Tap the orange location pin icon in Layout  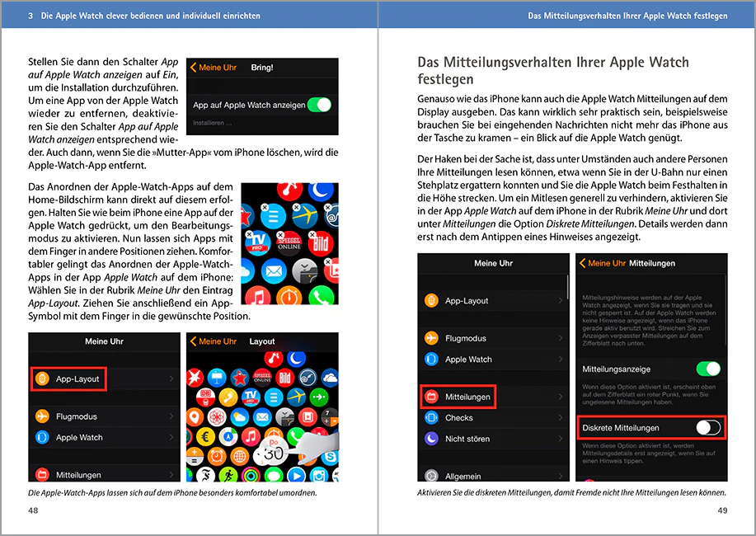click(195, 416)
